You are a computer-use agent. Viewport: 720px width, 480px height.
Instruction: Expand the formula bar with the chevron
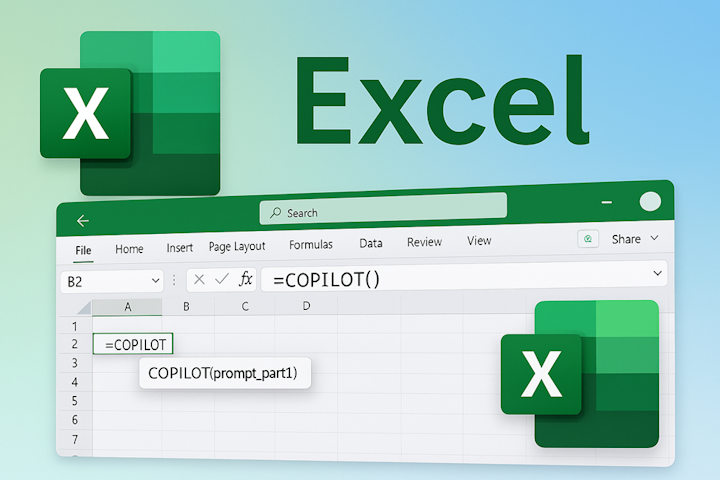tap(658, 273)
